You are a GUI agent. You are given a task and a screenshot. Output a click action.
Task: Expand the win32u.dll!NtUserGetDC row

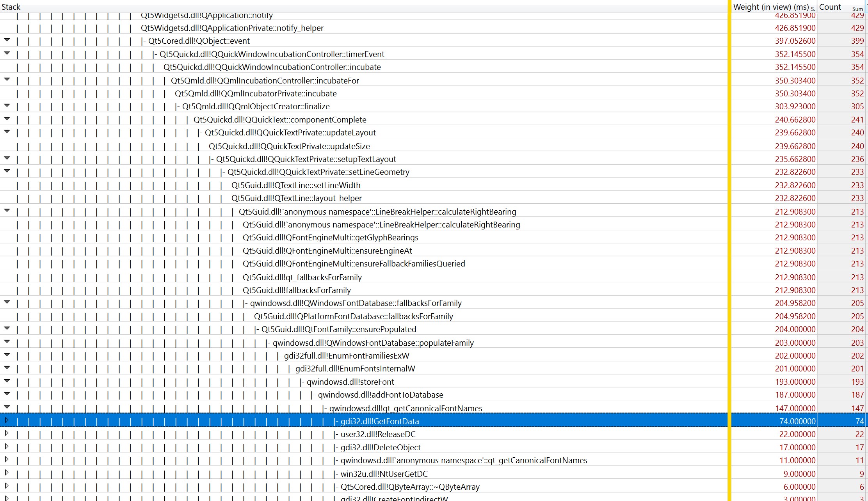(7, 473)
